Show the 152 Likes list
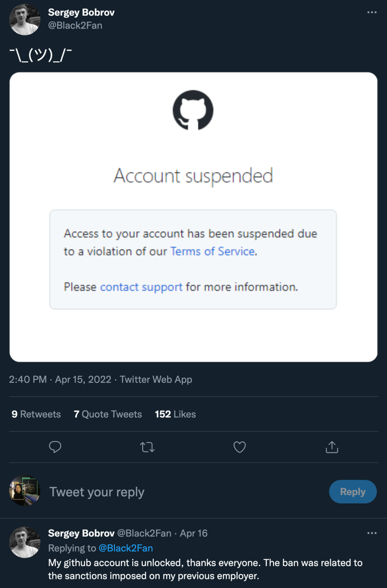 175,414
